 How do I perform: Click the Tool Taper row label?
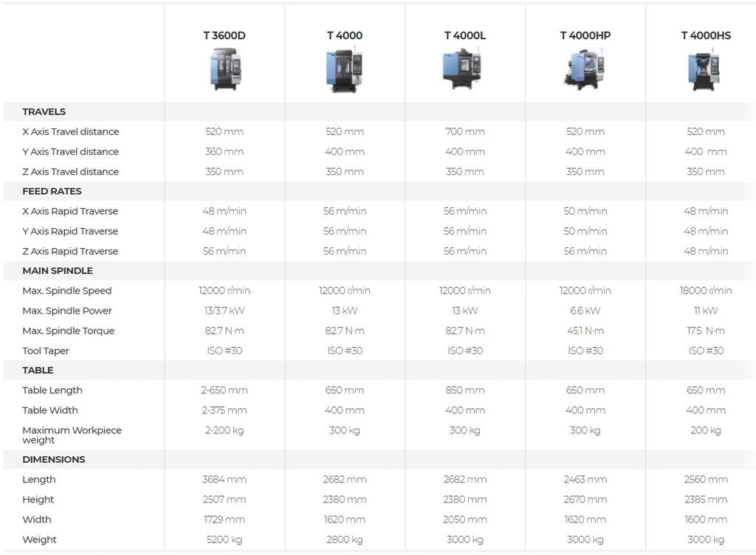click(46, 351)
